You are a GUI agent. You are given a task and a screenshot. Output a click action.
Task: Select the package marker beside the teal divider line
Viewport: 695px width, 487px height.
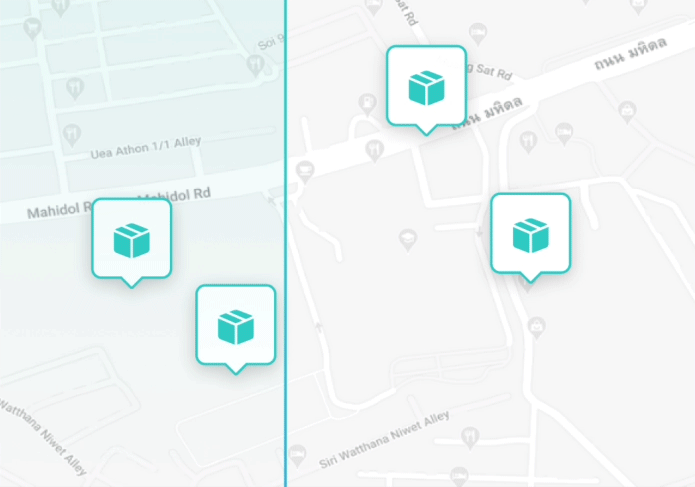pos(235,325)
